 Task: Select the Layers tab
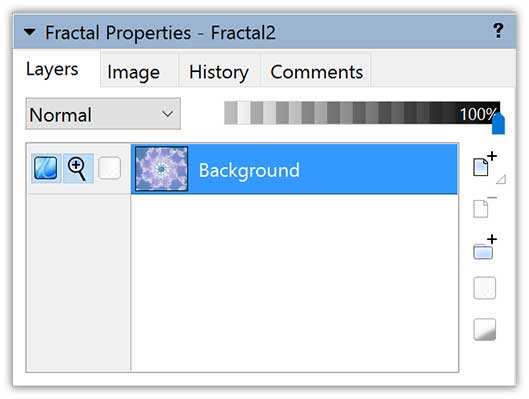52,69
